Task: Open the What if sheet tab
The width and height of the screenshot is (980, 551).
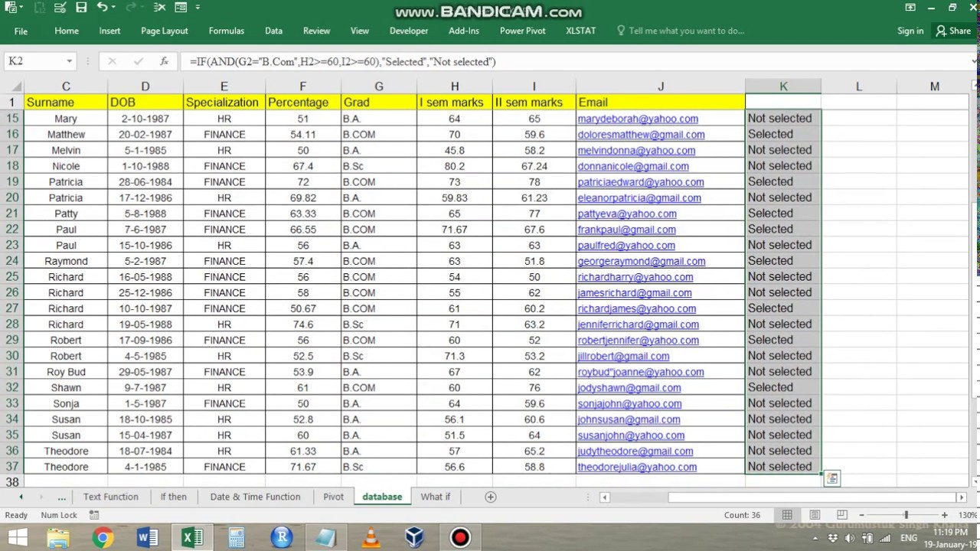Action: click(x=435, y=497)
